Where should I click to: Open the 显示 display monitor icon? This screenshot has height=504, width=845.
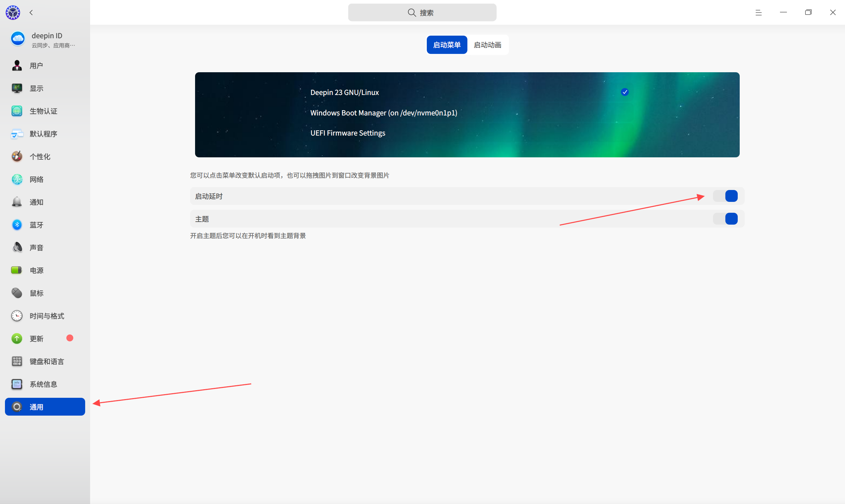click(x=17, y=88)
